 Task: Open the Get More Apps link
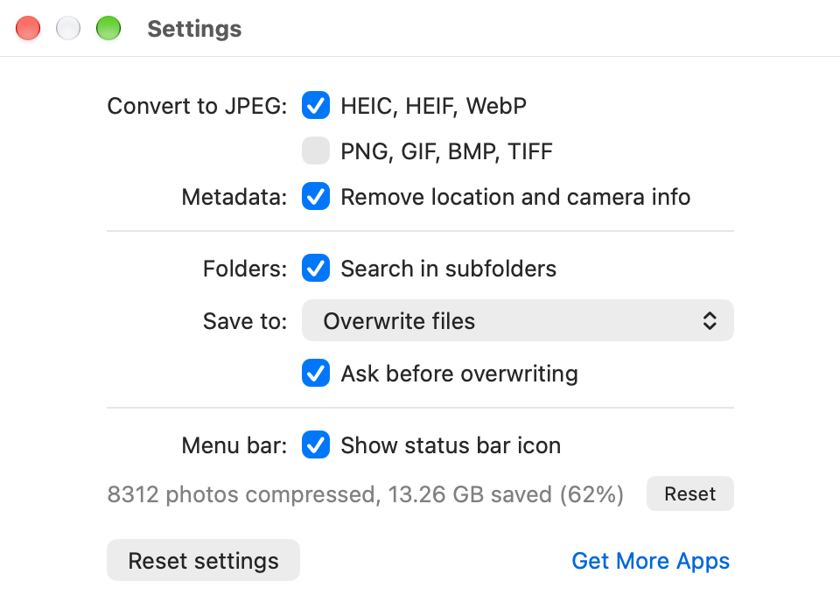(x=650, y=561)
